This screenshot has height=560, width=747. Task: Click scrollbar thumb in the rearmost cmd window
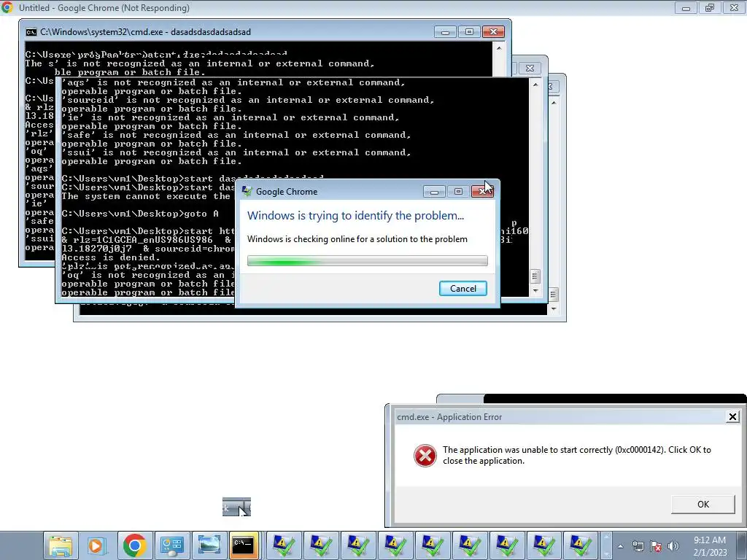coord(553,295)
